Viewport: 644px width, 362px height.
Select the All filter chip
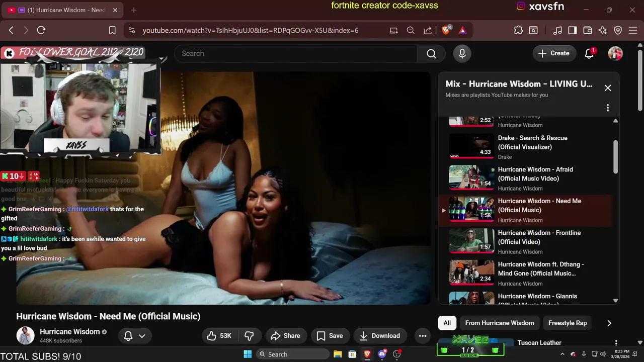point(447,323)
